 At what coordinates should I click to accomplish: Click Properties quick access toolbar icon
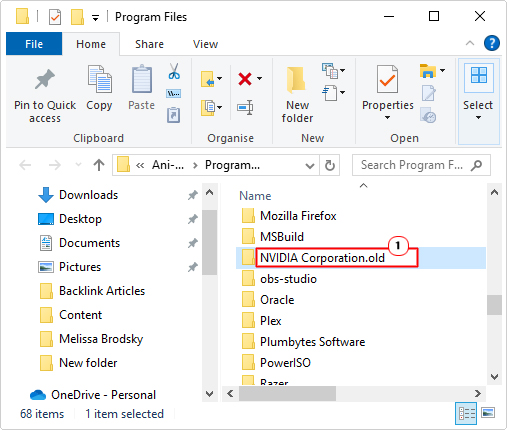[x=55, y=17]
